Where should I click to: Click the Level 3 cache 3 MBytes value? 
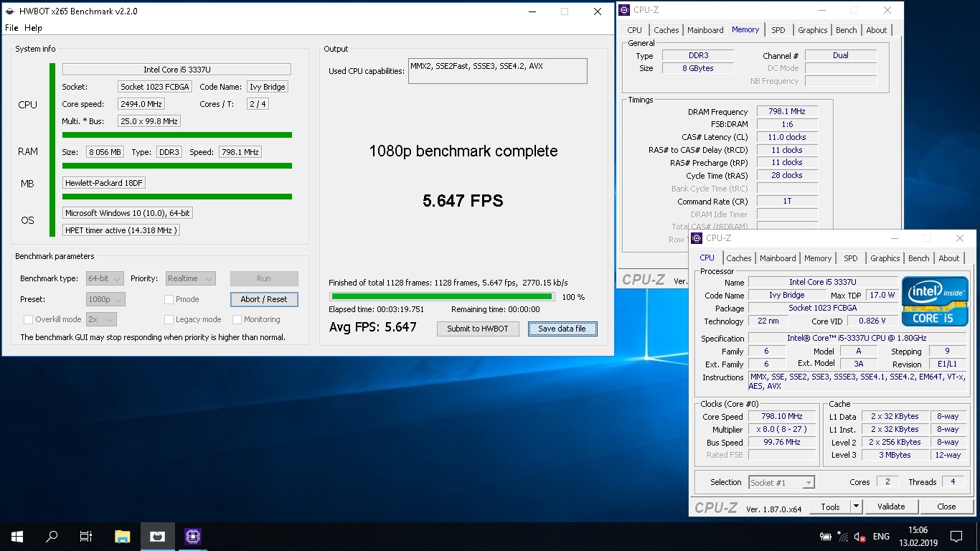895,455
